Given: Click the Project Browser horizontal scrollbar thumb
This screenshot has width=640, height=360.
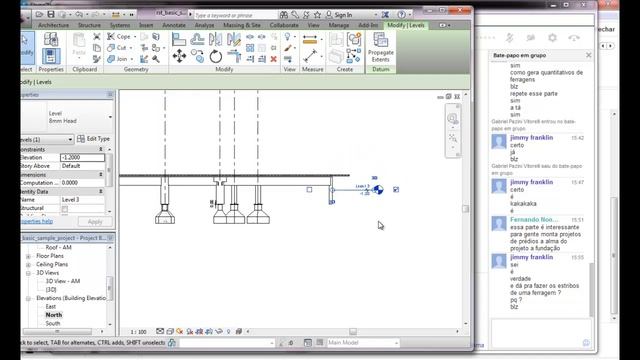Looking at the screenshot, I should pyautogui.click(x=57, y=331).
